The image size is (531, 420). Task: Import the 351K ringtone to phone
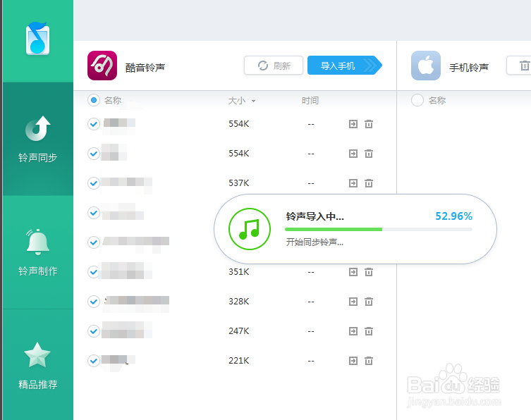tap(353, 272)
